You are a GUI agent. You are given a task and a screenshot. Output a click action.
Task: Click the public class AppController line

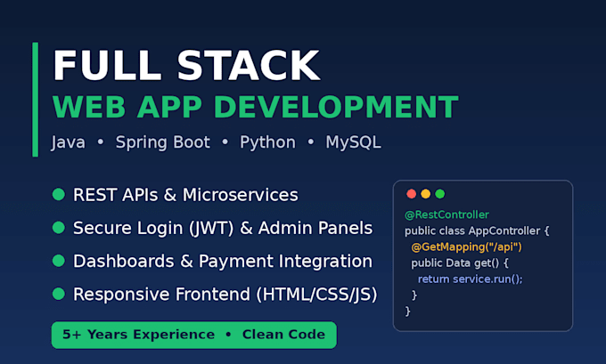click(x=477, y=231)
